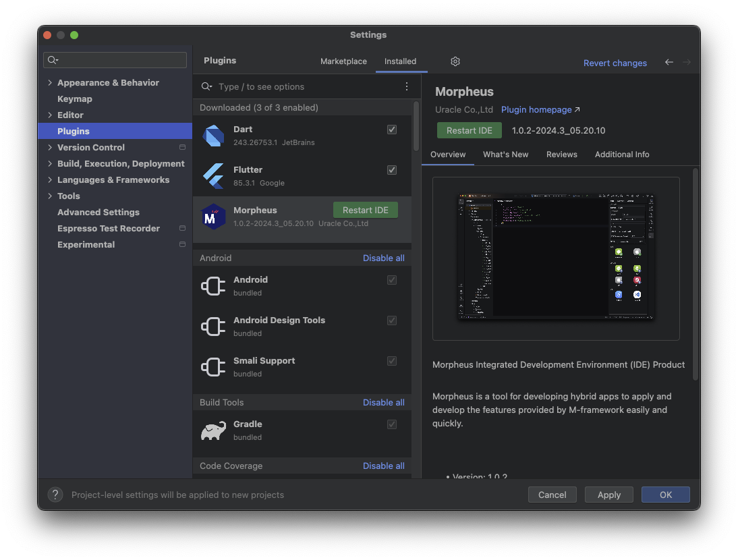Select Plugins in the settings tree
Image resolution: width=738 pixels, height=560 pixels.
point(115,131)
